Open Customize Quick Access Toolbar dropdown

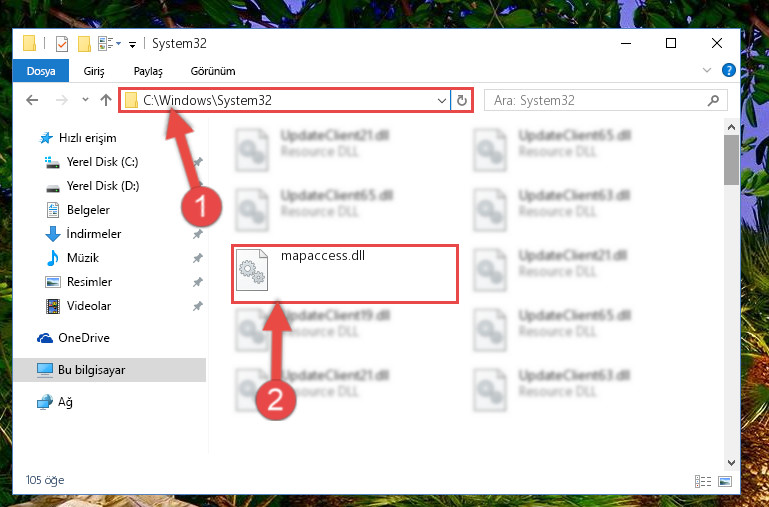click(132, 44)
